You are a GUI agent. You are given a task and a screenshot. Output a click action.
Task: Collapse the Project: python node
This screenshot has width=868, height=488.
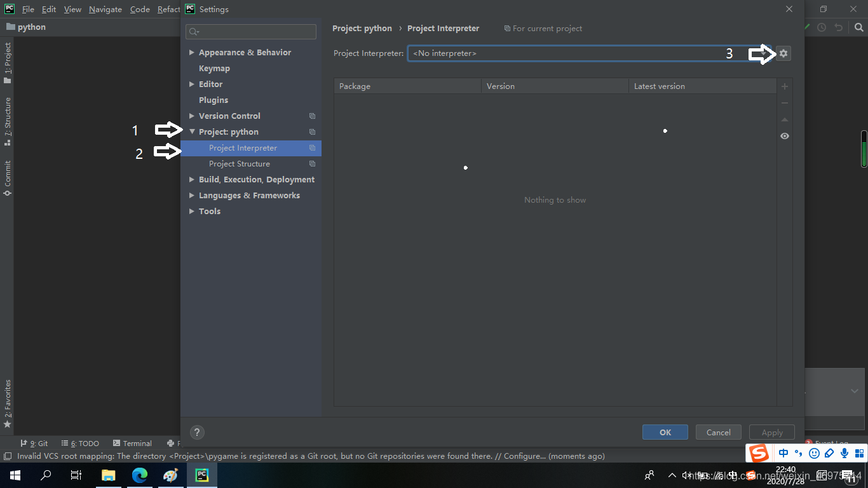click(x=192, y=132)
